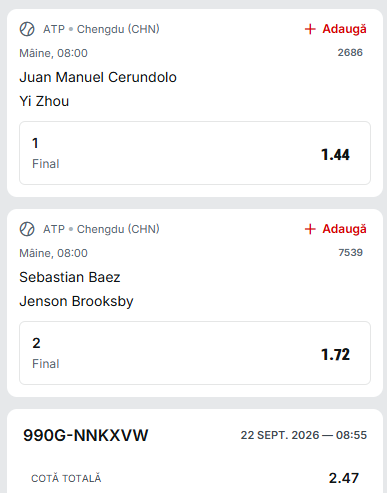Click ATP Chengdu (CHN) label in second card
The image size is (387, 493).
coord(101,229)
